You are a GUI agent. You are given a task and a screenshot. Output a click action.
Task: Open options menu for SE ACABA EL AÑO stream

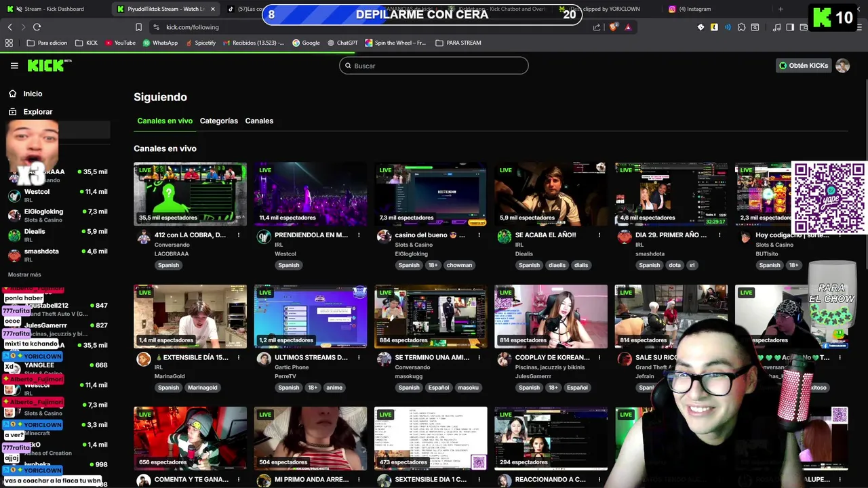[x=599, y=235]
